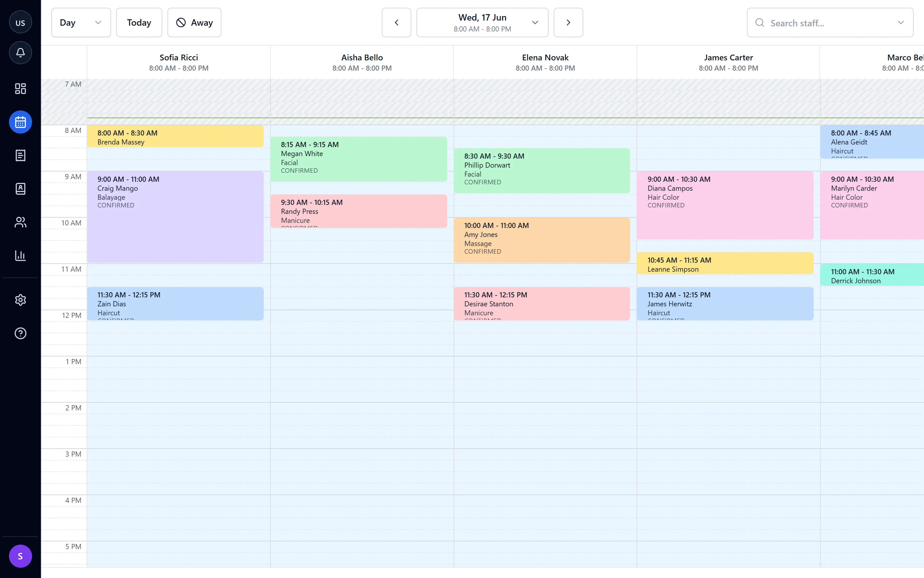Select the Aisha Bello column header
The height and width of the screenshot is (578, 924).
(x=362, y=62)
